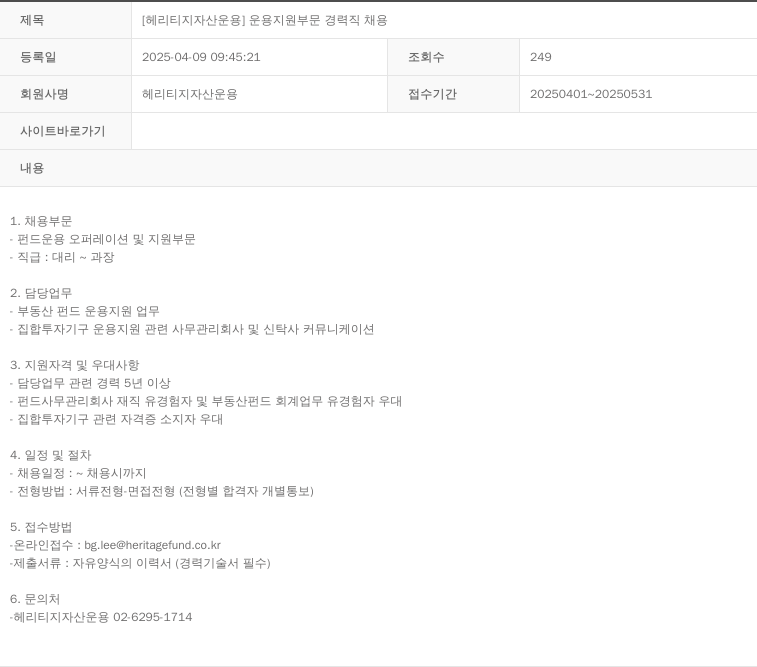Click the heading '2. 담당업무'
The height and width of the screenshot is (667, 757).
pos(41,293)
